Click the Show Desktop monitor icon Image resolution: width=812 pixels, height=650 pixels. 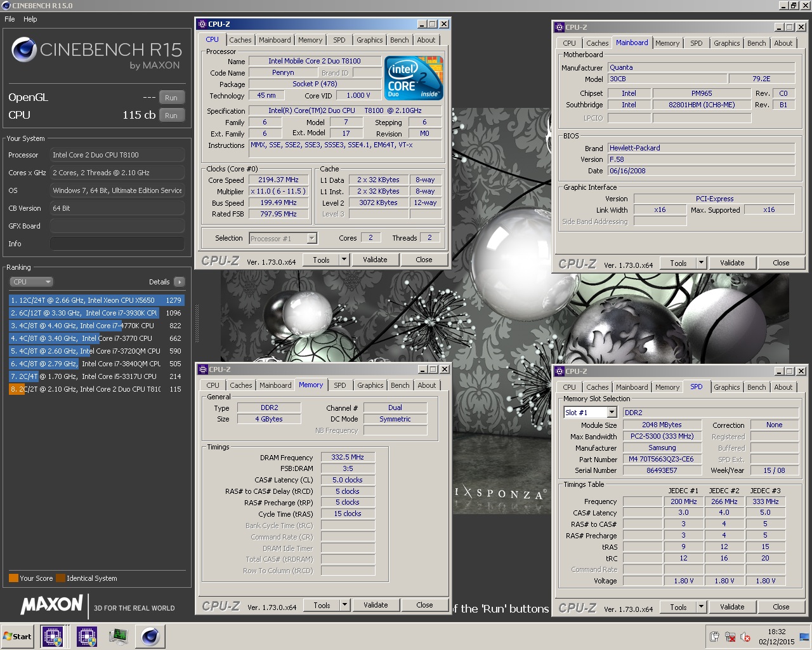pos(804,637)
